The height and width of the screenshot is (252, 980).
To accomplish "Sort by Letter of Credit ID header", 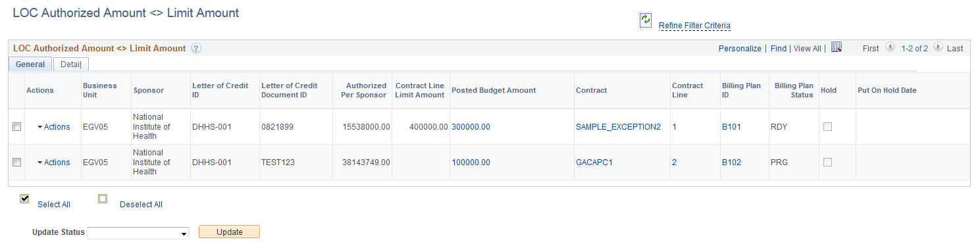I will pos(220,90).
